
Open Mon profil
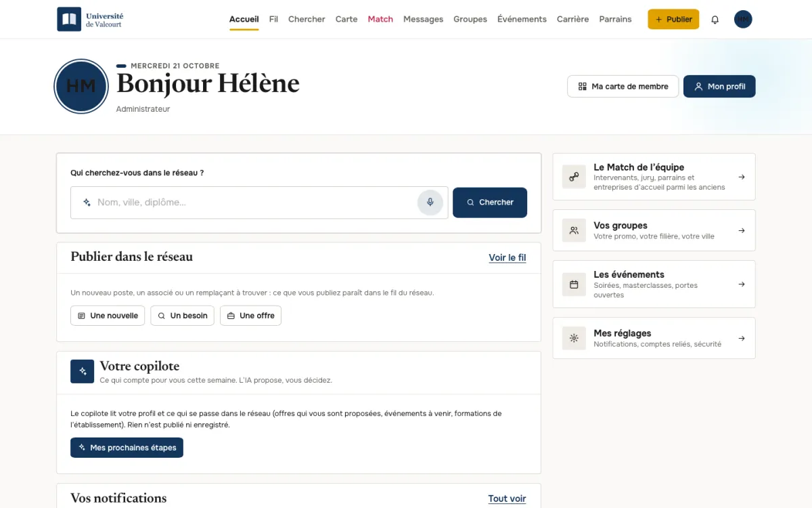719,87
